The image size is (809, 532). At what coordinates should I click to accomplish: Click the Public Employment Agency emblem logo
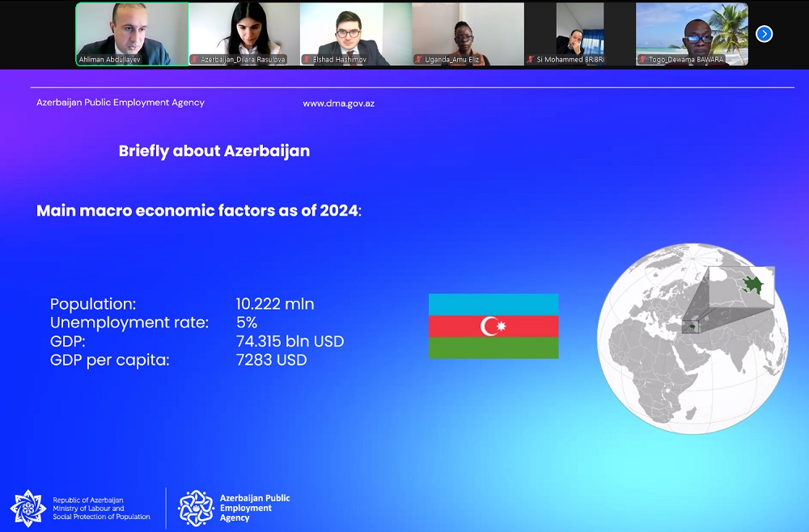click(196, 508)
